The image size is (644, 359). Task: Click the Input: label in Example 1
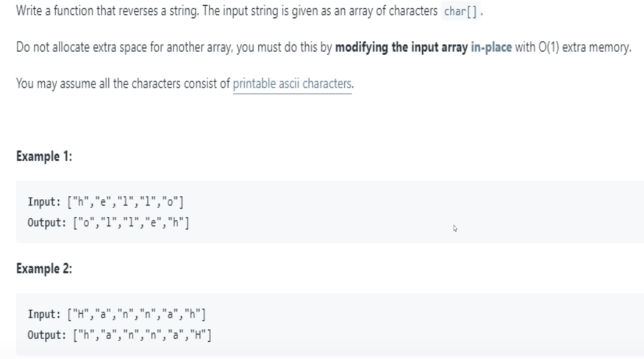click(44, 202)
